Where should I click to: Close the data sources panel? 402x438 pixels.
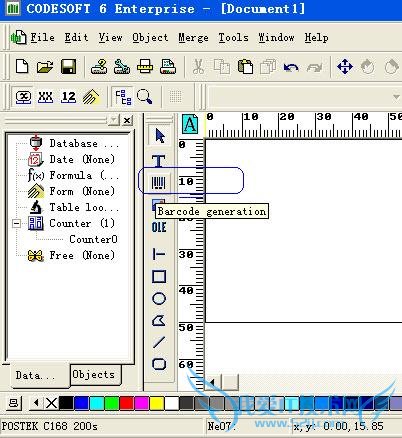[127, 120]
